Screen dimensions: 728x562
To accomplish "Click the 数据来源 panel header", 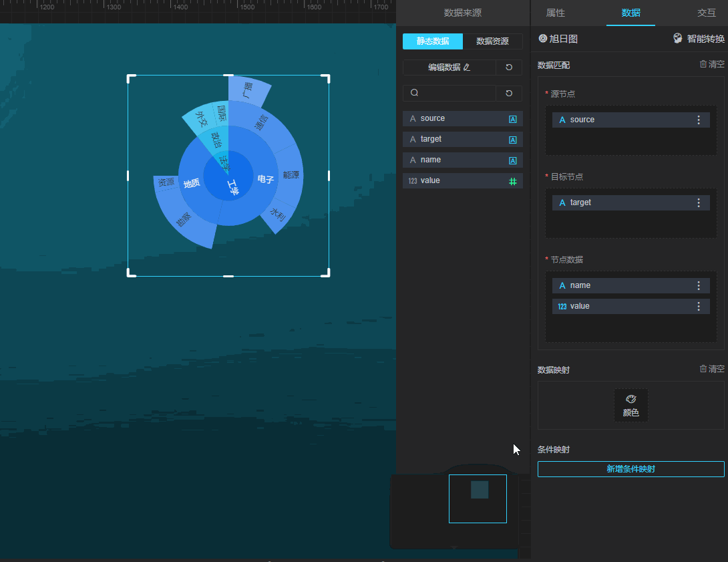I will point(462,13).
